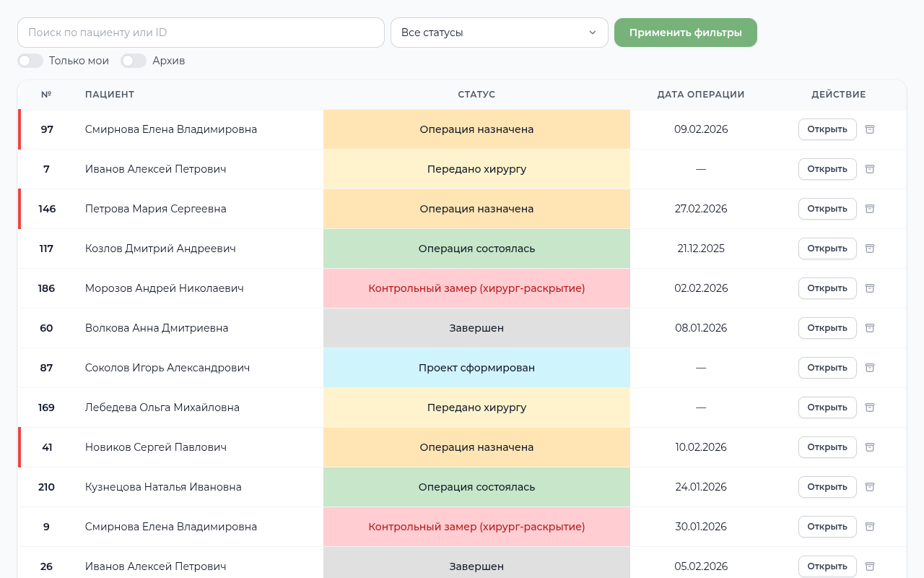
Task: Click the Статус column header
Action: point(476,95)
